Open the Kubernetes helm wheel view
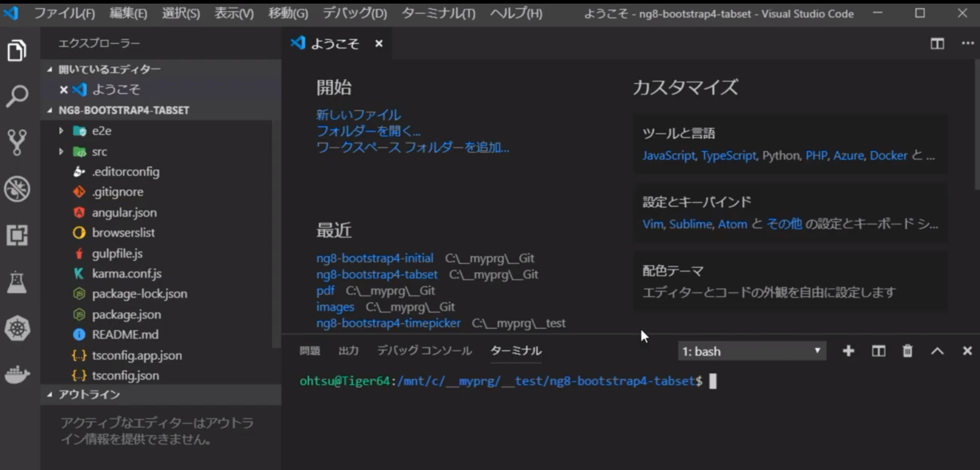Viewport: 980px width, 470px height. [17, 328]
